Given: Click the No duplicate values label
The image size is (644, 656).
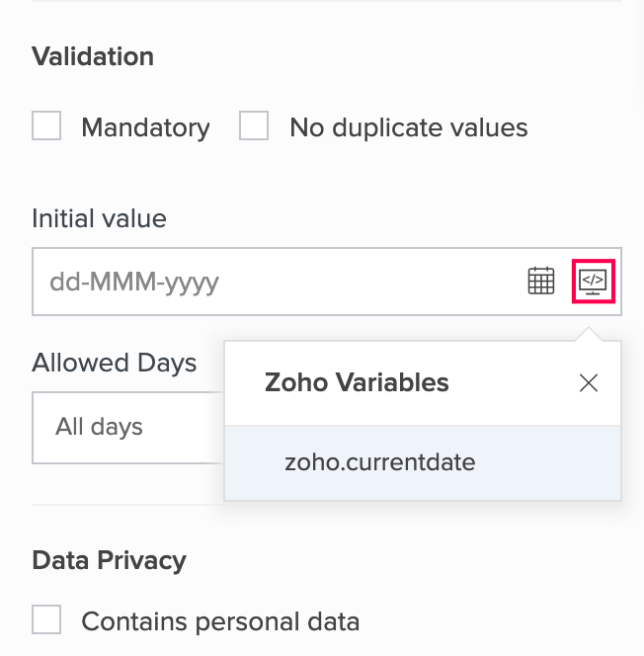Looking at the screenshot, I should coord(408,127).
